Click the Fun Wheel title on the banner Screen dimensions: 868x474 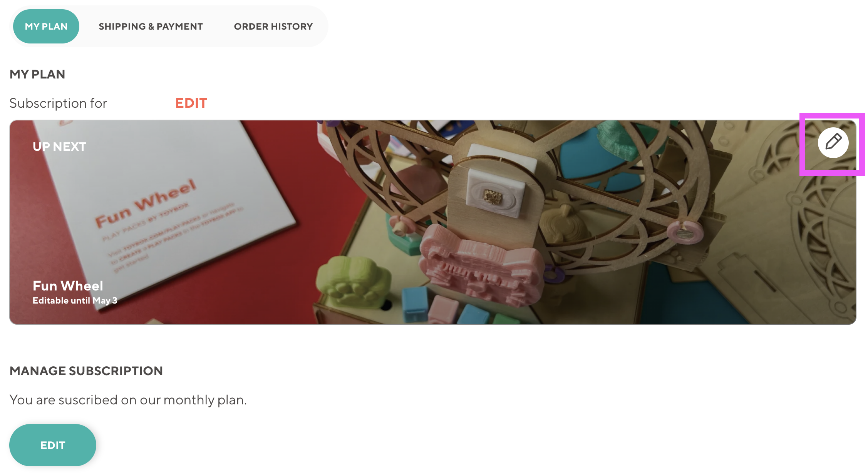tap(68, 286)
